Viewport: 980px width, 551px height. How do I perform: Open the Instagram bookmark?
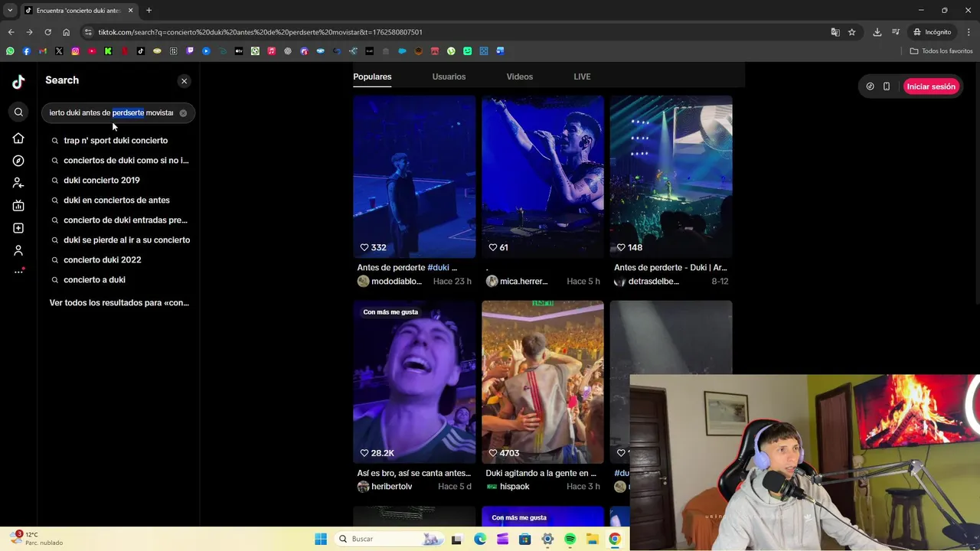pos(75,51)
